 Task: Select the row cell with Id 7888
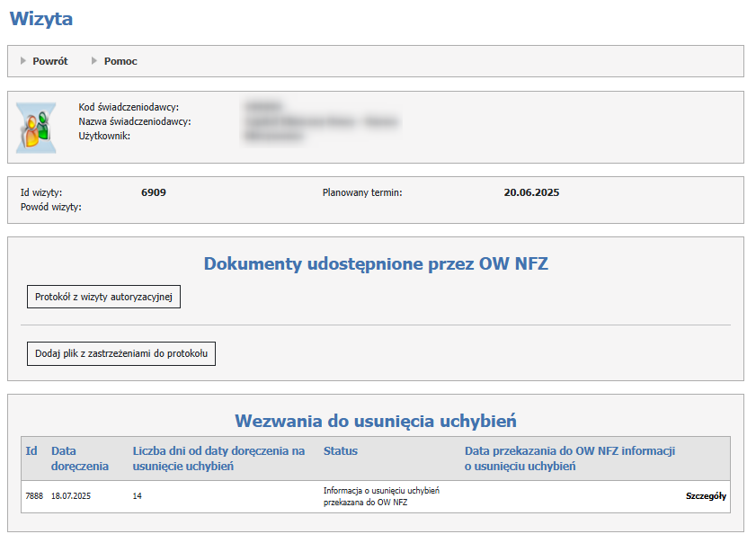click(x=34, y=496)
